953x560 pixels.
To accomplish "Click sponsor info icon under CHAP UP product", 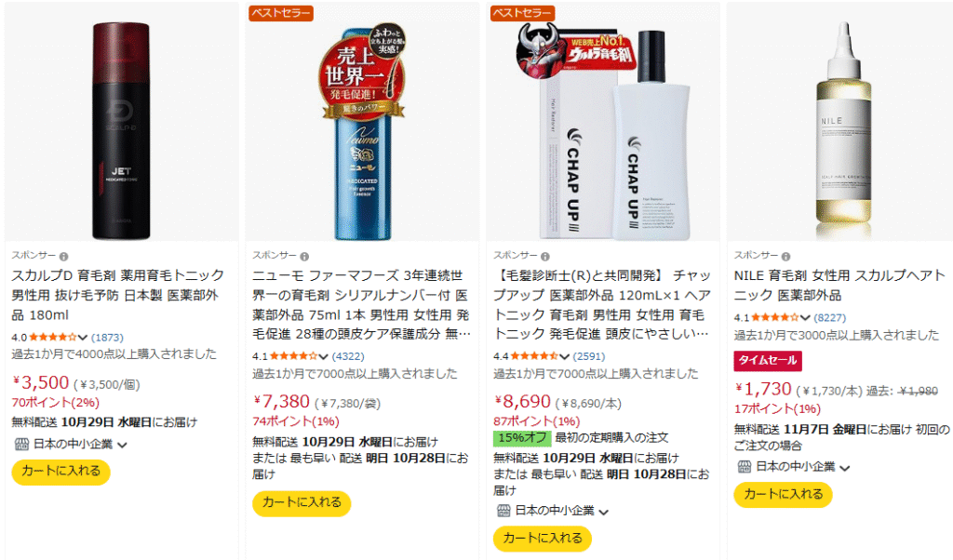I will (x=545, y=257).
